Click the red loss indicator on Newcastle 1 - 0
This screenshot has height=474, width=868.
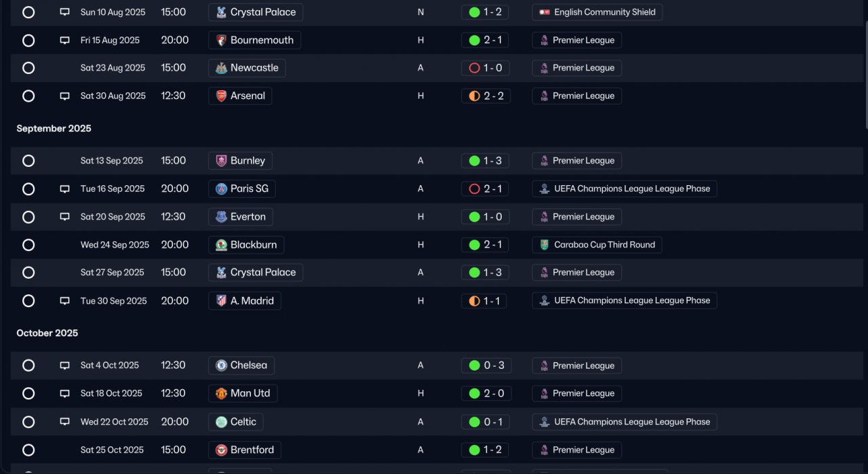[x=474, y=68]
